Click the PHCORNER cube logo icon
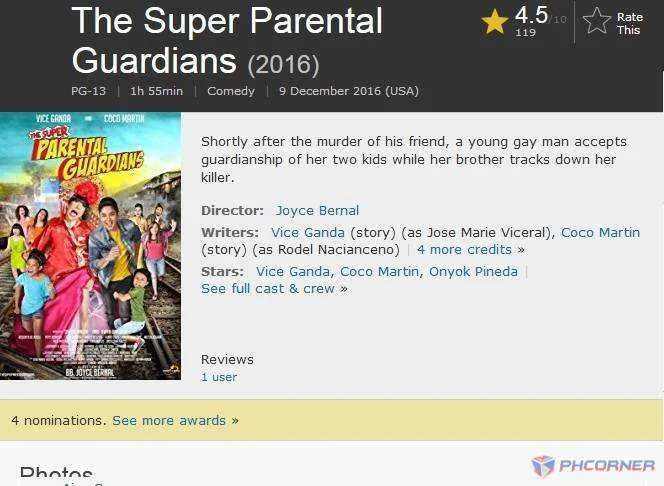 point(543,466)
